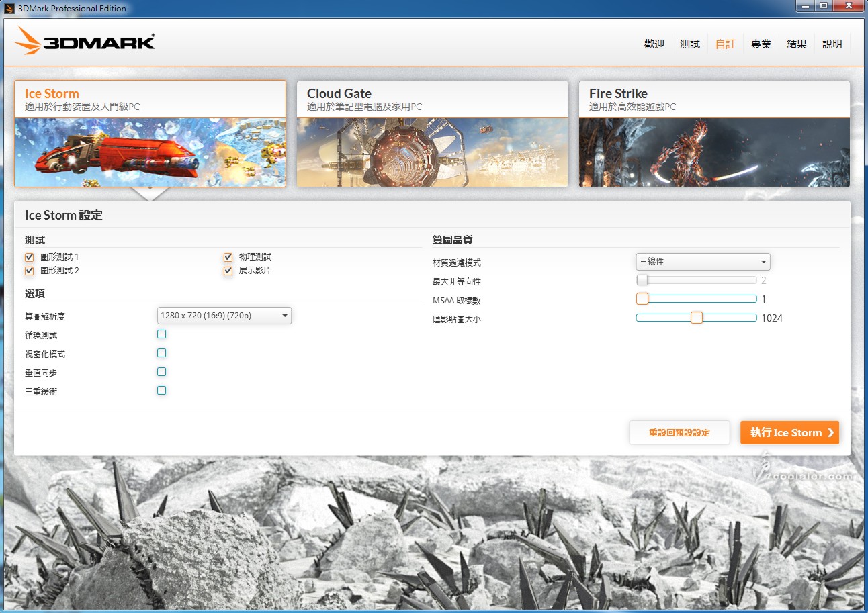Uncheck 圖形測試 1 checkbox
Image resolution: width=868 pixels, height=613 pixels.
click(x=29, y=257)
